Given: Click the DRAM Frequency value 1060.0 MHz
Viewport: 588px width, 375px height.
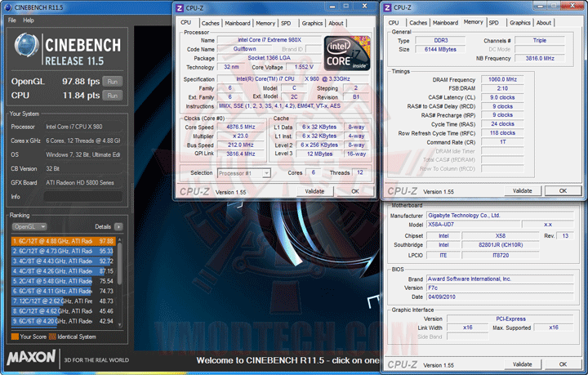Looking at the screenshot, I should tap(502, 79).
